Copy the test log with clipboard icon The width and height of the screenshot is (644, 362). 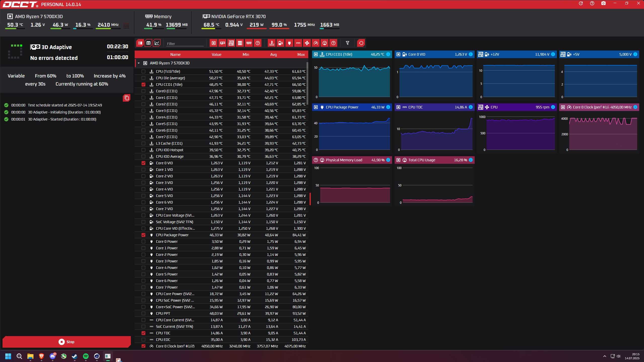[127, 98]
